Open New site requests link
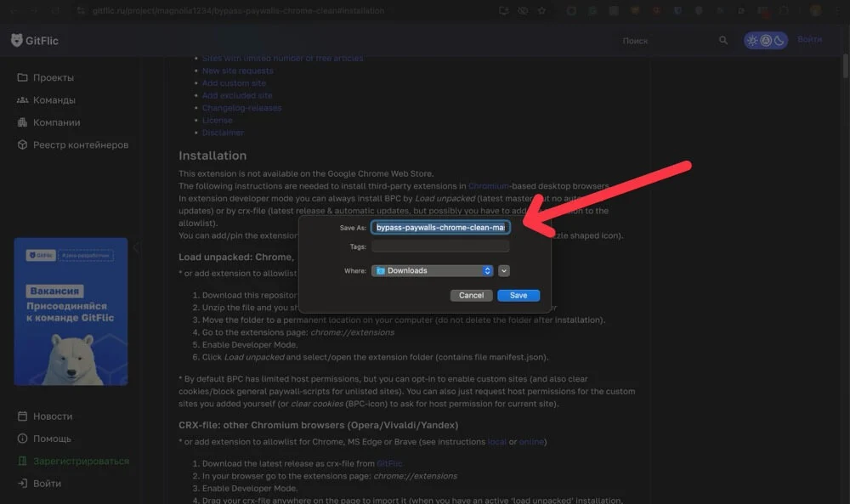The height and width of the screenshot is (504, 850). tap(237, 71)
